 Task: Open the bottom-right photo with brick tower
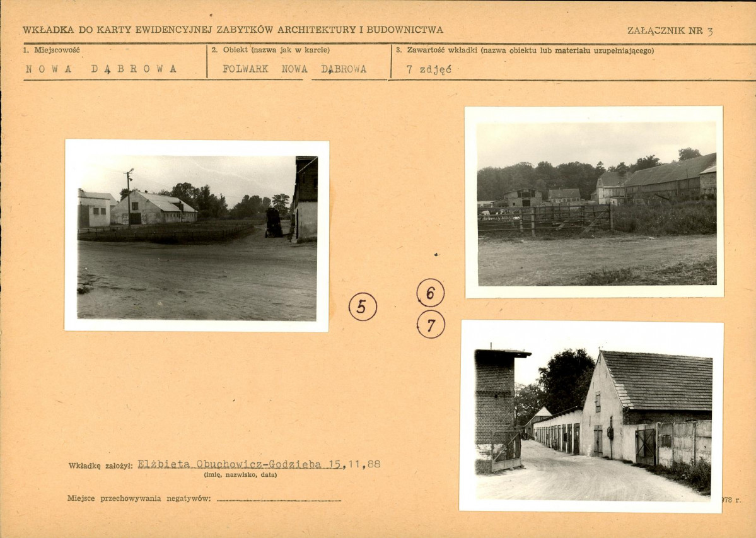tap(593, 416)
